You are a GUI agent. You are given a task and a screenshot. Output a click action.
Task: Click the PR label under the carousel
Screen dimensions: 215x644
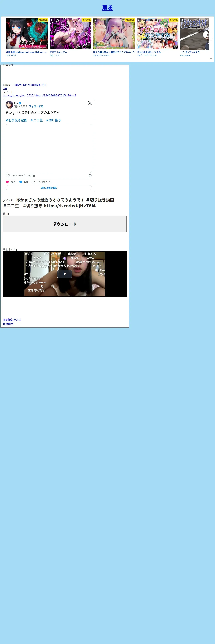pos(211,59)
